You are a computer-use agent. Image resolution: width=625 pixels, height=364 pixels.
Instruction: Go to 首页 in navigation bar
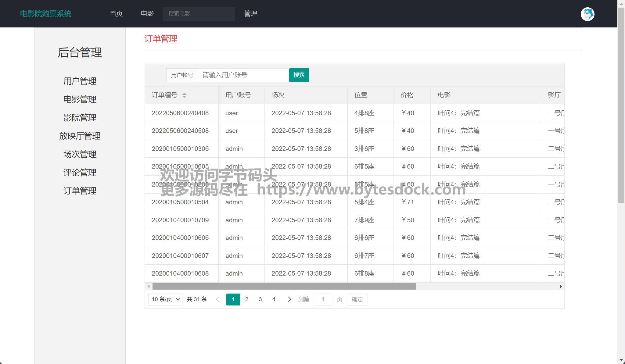coord(116,14)
